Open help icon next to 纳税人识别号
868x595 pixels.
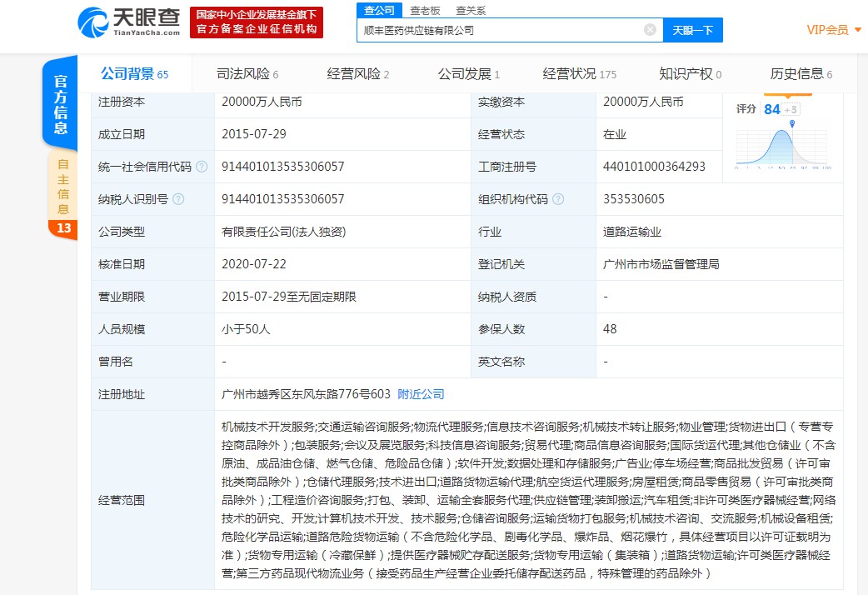(178, 199)
